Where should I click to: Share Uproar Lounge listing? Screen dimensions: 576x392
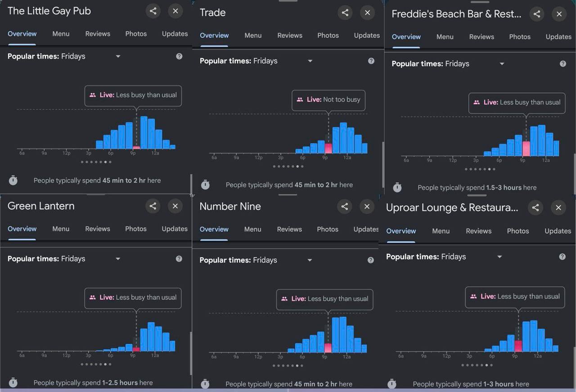click(x=535, y=207)
